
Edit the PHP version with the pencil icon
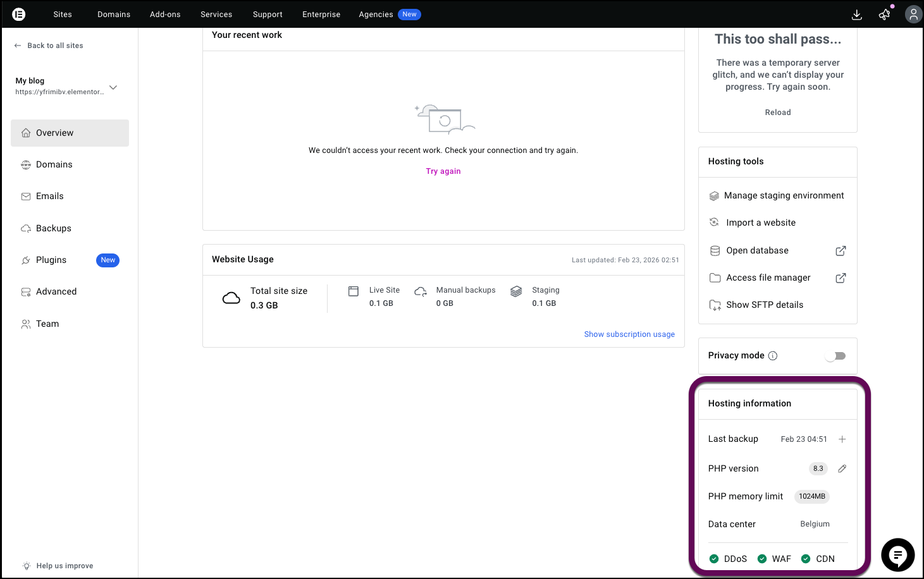click(x=842, y=468)
